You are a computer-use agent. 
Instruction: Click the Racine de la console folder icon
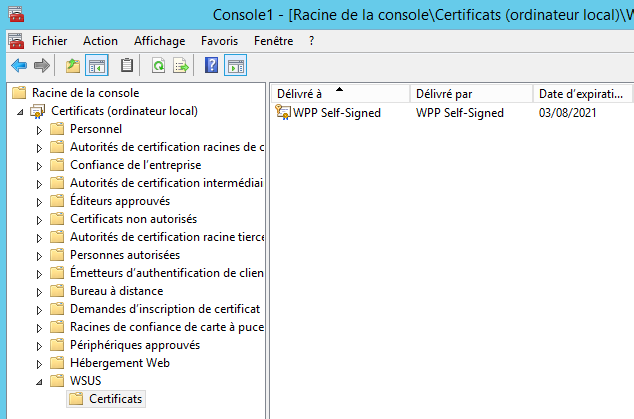(19, 93)
